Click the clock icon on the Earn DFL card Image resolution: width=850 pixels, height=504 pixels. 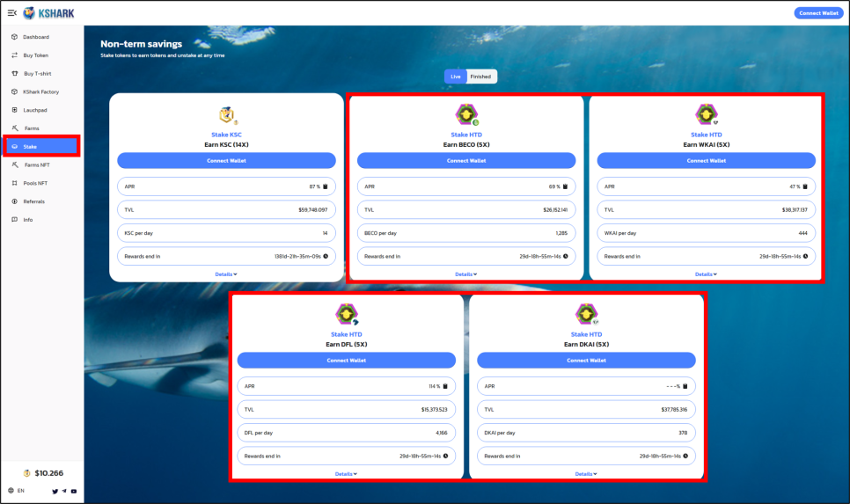tap(445, 456)
